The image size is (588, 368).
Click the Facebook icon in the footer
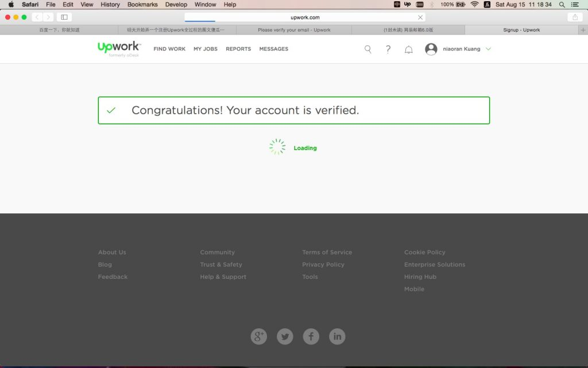point(311,336)
